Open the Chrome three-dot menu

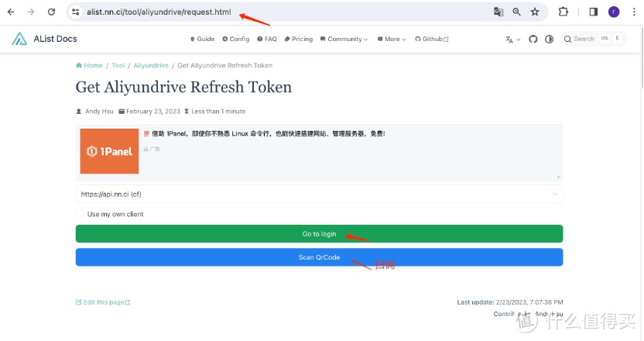point(634,12)
